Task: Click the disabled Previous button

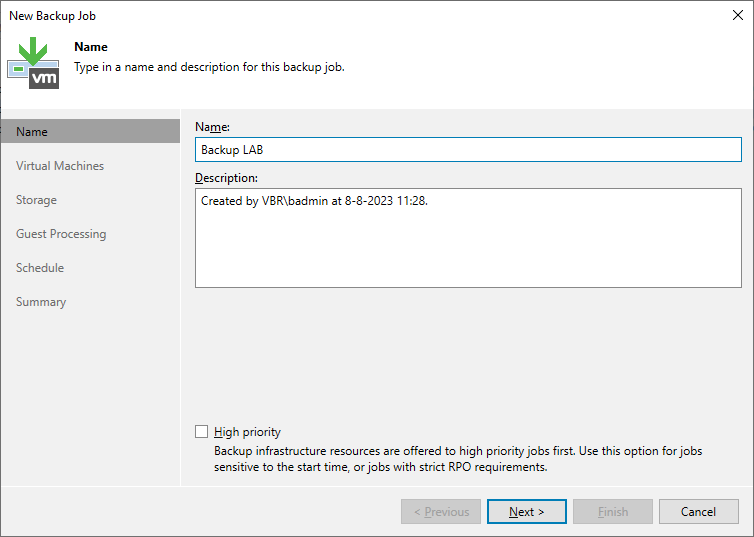Action: click(441, 512)
